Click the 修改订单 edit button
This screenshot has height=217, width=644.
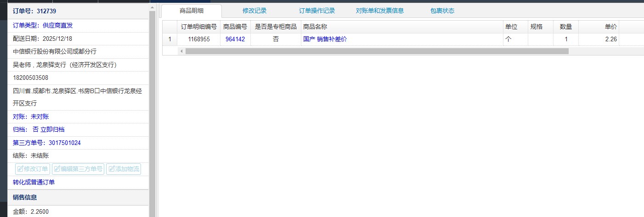[x=33, y=169]
